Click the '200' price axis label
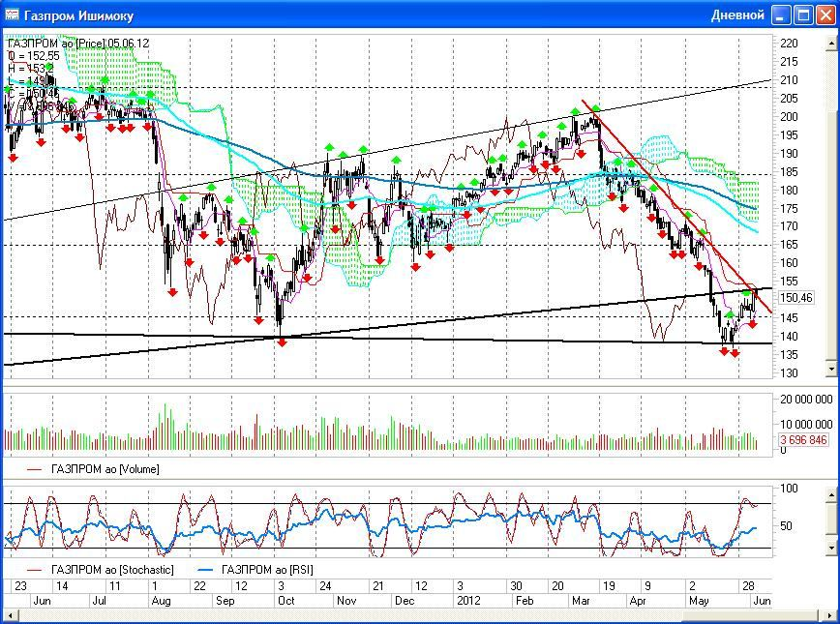The width and height of the screenshot is (840, 624). (x=789, y=117)
